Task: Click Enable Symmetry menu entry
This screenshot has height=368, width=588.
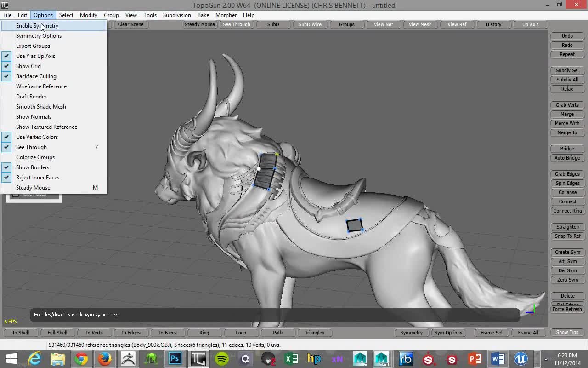Action: point(54,26)
